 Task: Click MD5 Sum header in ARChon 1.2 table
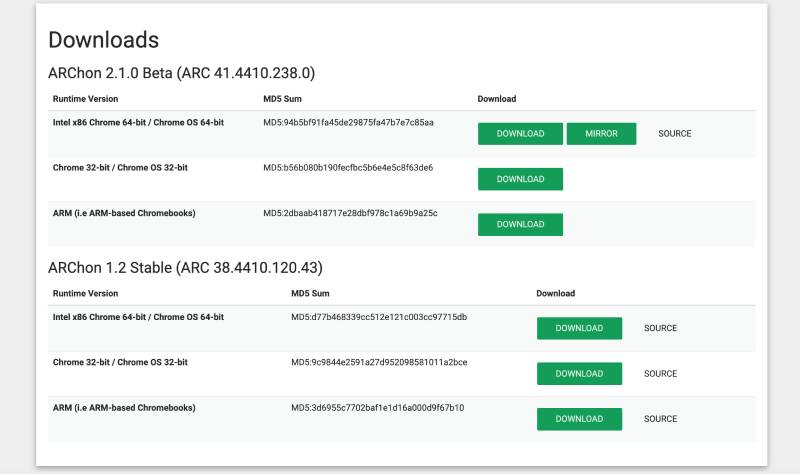pos(310,293)
